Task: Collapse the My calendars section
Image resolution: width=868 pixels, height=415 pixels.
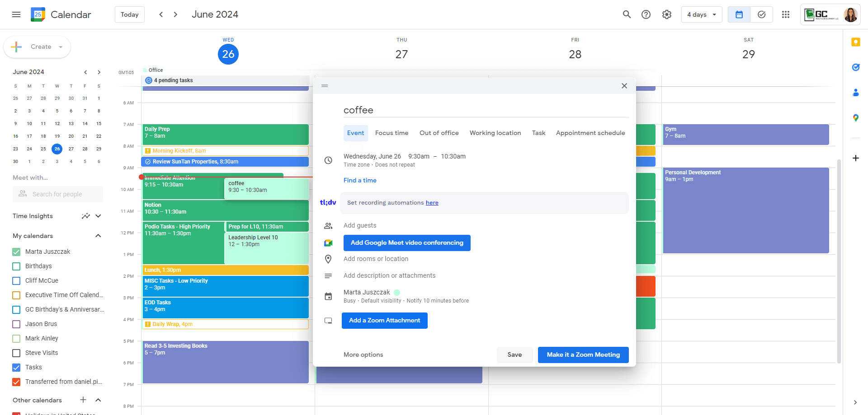Action: click(98, 236)
